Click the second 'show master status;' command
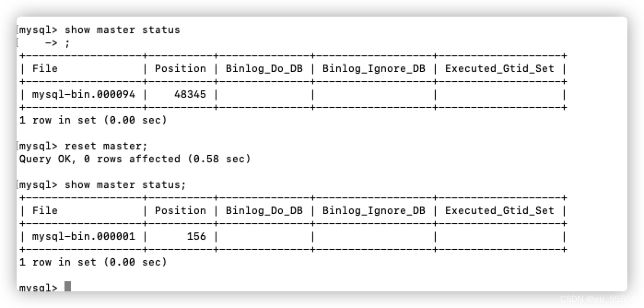This screenshot has height=308, width=644. tap(125, 185)
